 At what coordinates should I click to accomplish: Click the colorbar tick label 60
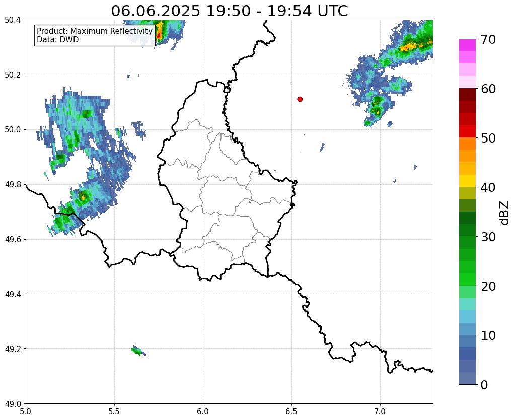tap(488, 89)
